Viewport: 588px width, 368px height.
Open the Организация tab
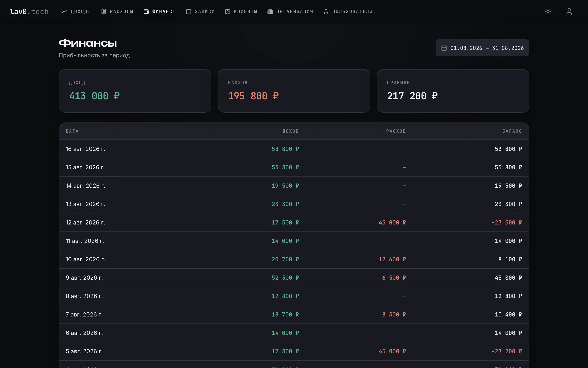pyautogui.click(x=290, y=11)
